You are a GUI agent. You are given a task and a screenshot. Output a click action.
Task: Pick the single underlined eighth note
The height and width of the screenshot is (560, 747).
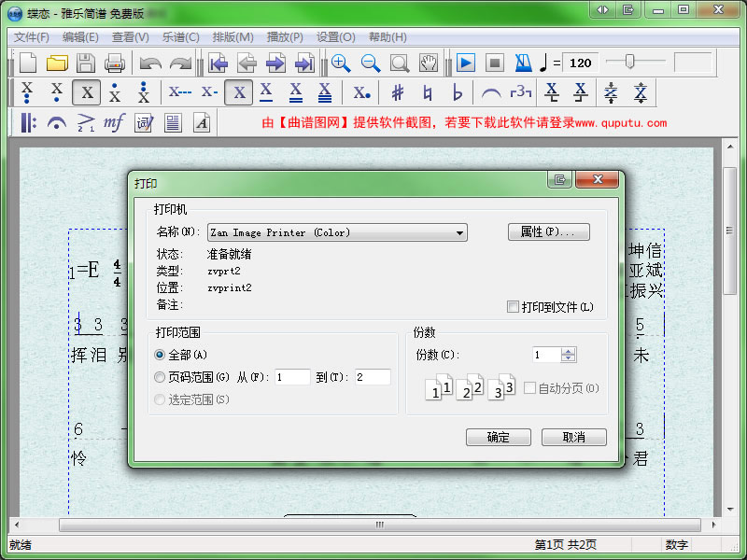click(x=266, y=92)
